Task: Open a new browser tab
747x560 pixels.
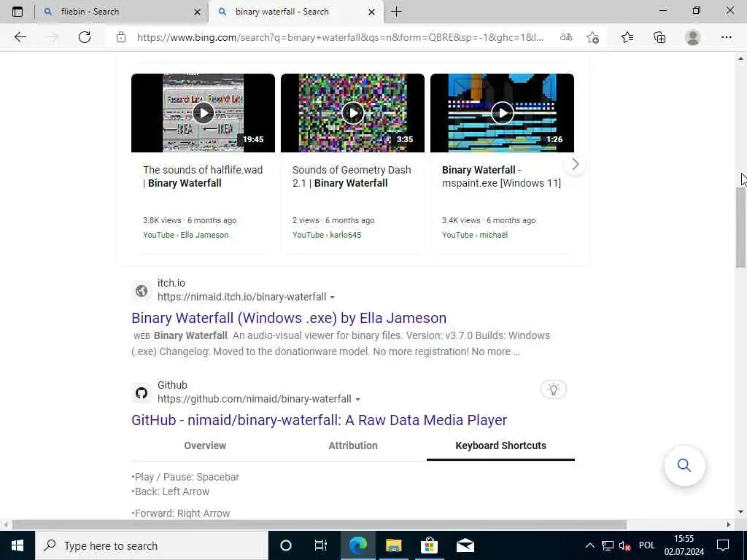Action: (396, 12)
